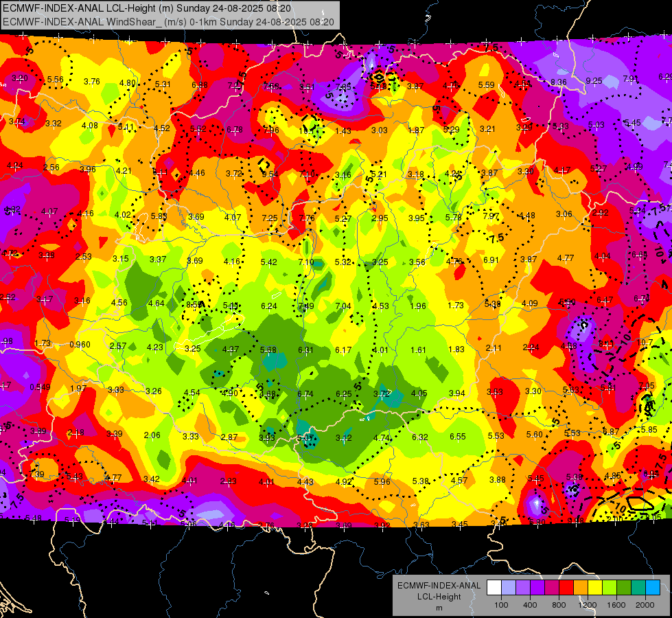Click legend scale value 1600
672x618 pixels.
coord(616,605)
